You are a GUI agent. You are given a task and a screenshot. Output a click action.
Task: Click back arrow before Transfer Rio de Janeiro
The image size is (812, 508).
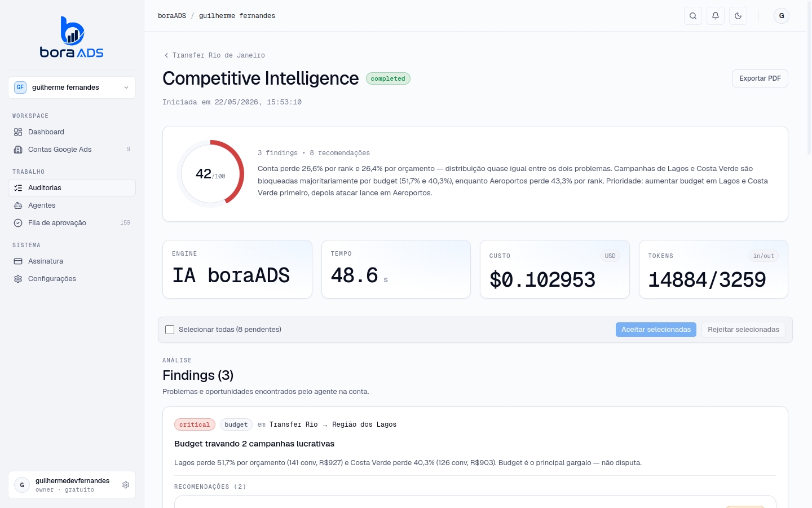(166, 55)
